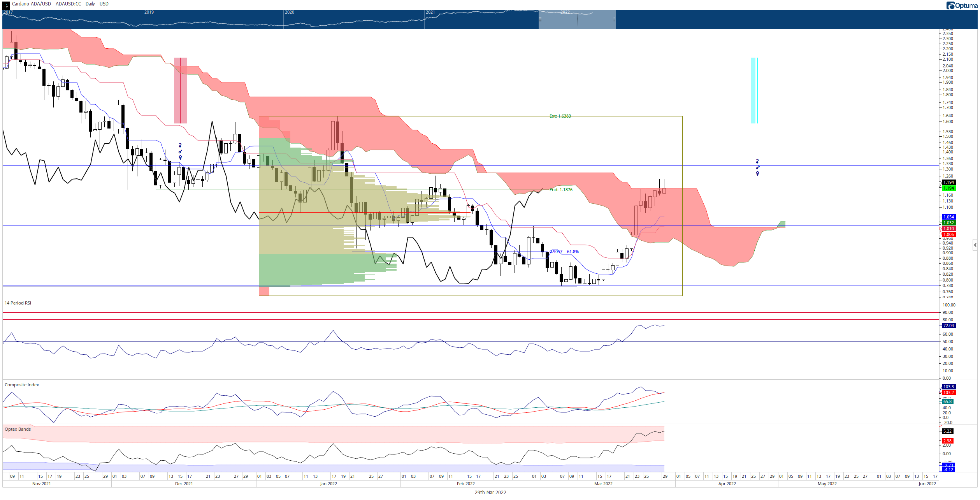Viewport: 980px width, 500px height.
Task: Click 2019 in the overview navigator
Action: 149,12
